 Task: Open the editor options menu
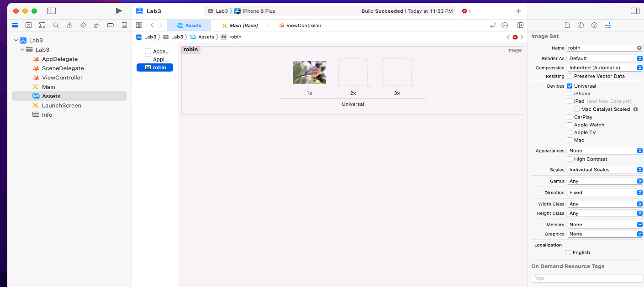(x=505, y=25)
